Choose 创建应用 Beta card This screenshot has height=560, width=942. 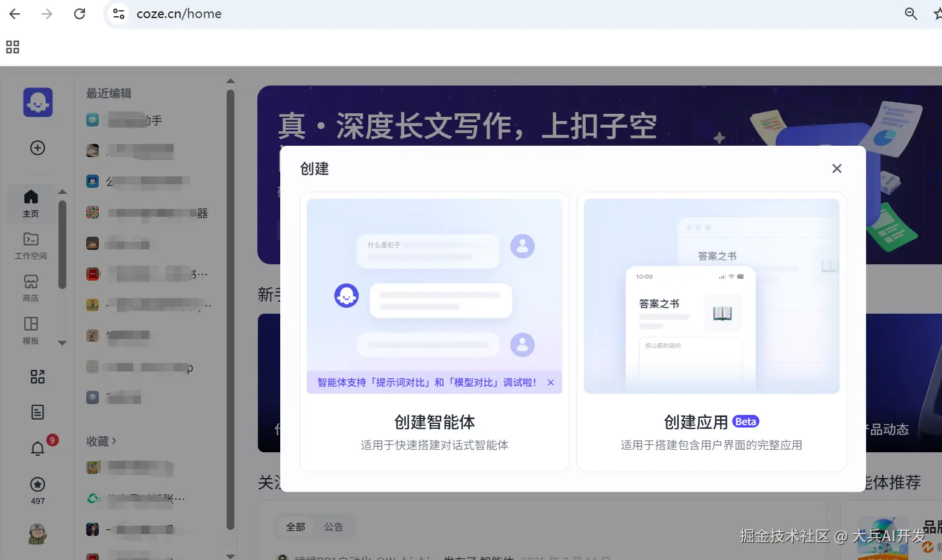[711, 332]
